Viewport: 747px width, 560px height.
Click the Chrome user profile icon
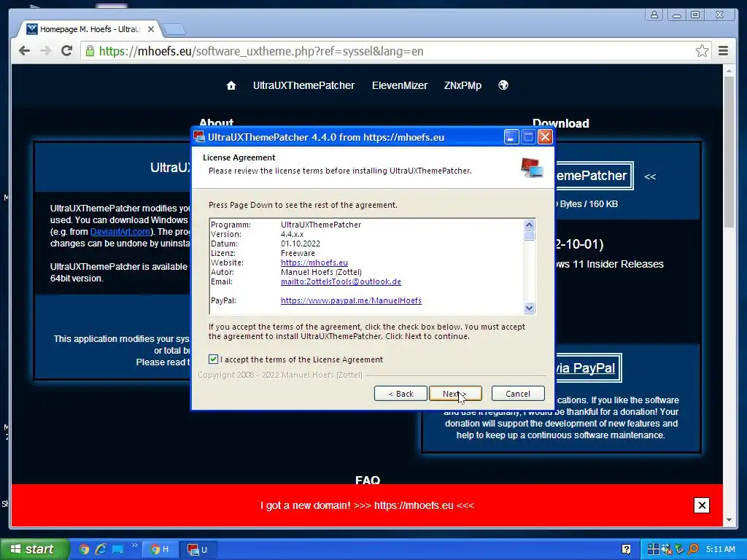click(654, 15)
